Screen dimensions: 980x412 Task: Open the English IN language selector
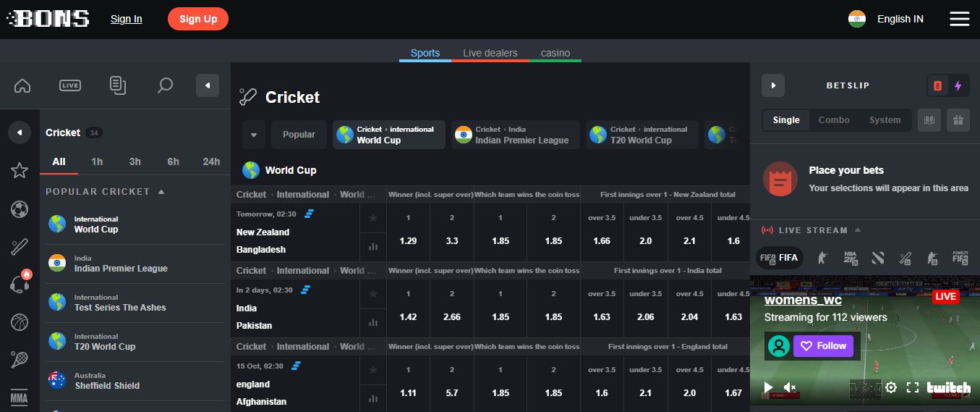click(886, 19)
